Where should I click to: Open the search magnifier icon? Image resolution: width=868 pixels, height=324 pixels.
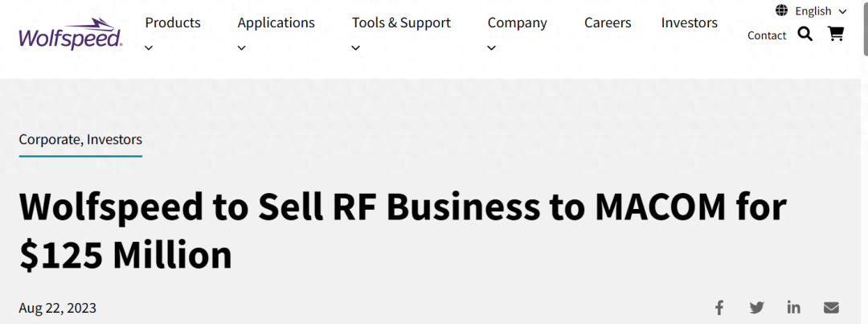805,35
